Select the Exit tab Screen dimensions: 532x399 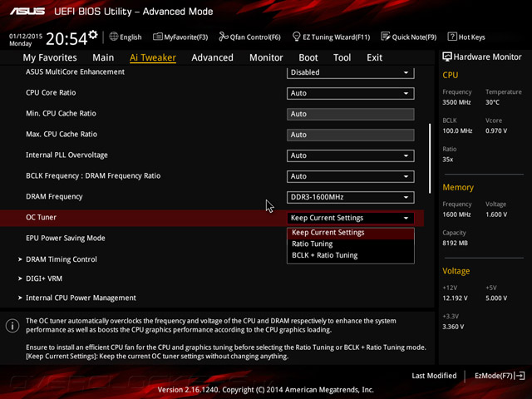[x=375, y=57]
